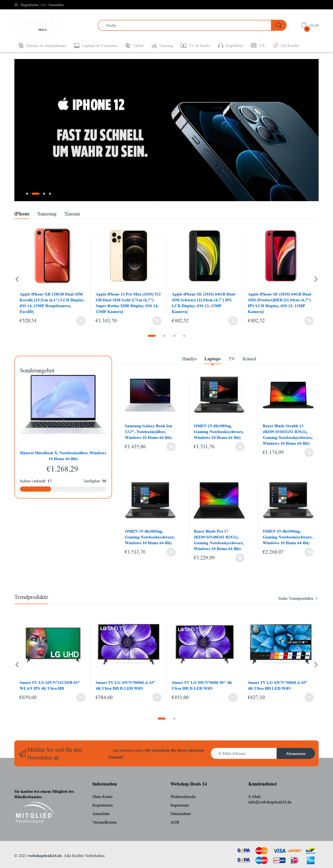Select the third hero banner slide dot
The width and height of the screenshot is (333, 868).
(x=44, y=194)
